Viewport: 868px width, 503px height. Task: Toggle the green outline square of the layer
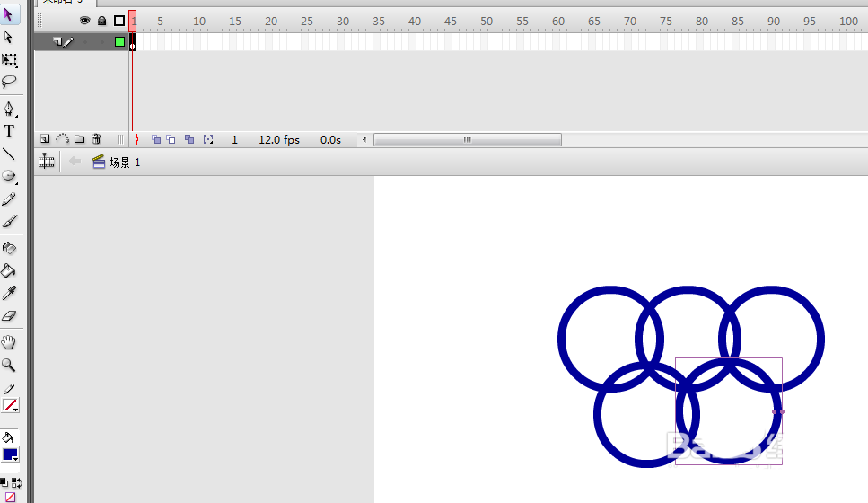click(119, 41)
